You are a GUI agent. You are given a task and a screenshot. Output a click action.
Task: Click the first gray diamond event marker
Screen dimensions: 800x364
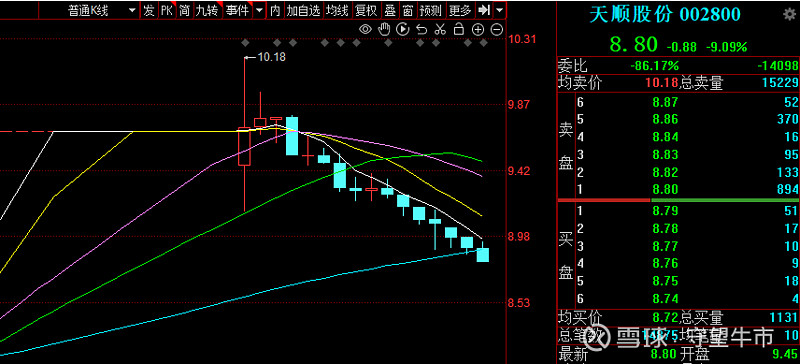[245, 43]
